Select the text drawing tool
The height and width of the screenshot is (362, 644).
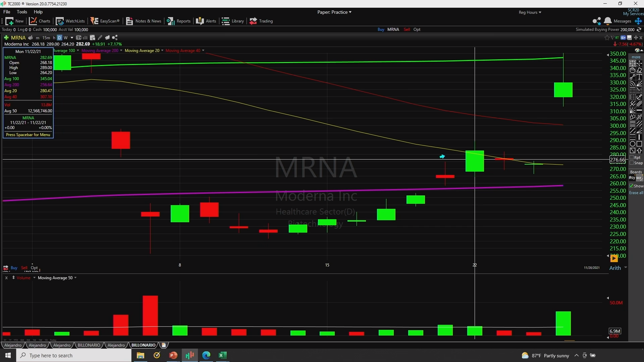[x=639, y=77]
